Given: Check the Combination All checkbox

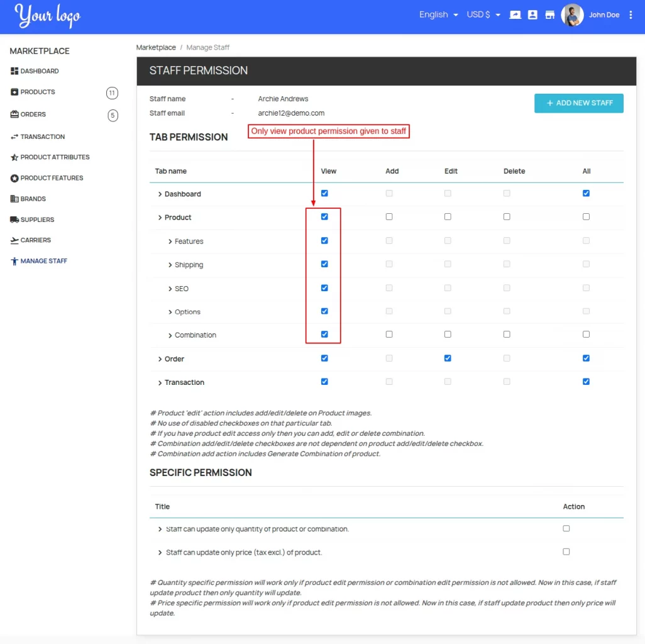Looking at the screenshot, I should point(586,334).
